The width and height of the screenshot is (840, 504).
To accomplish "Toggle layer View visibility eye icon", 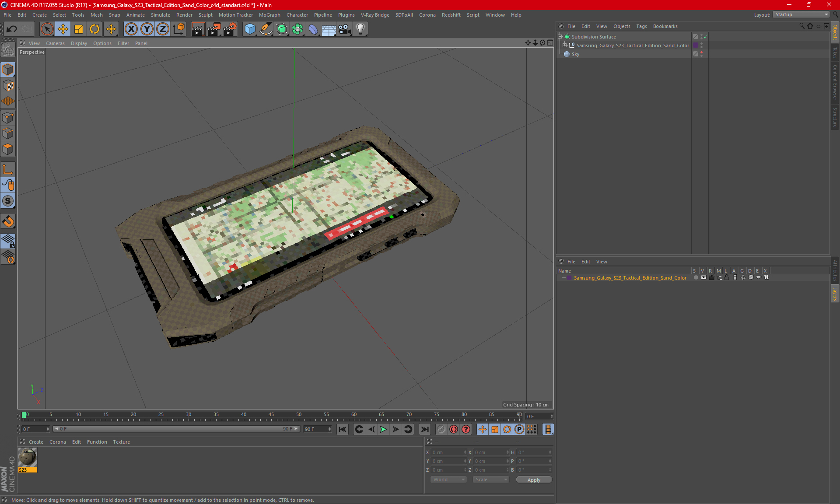I will pos(703,277).
